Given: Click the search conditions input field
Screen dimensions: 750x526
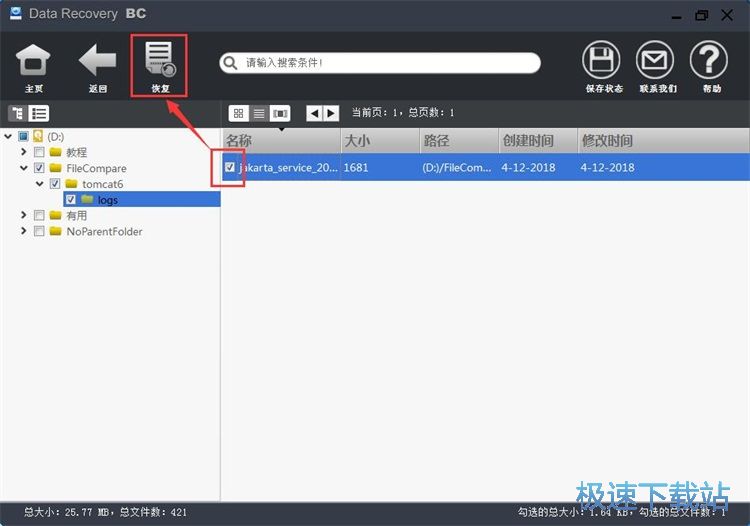Looking at the screenshot, I should (x=380, y=63).
